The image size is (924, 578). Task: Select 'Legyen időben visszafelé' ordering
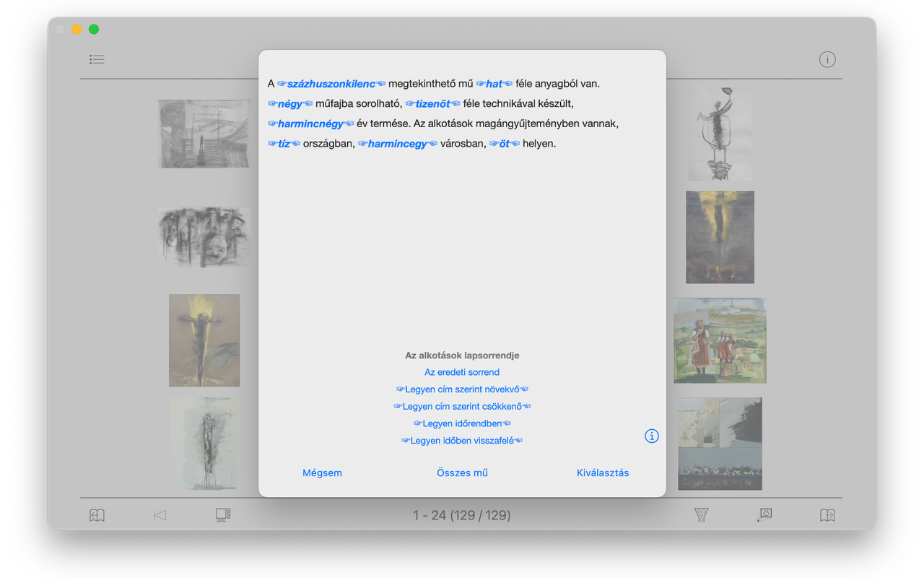tap(462, 441)
